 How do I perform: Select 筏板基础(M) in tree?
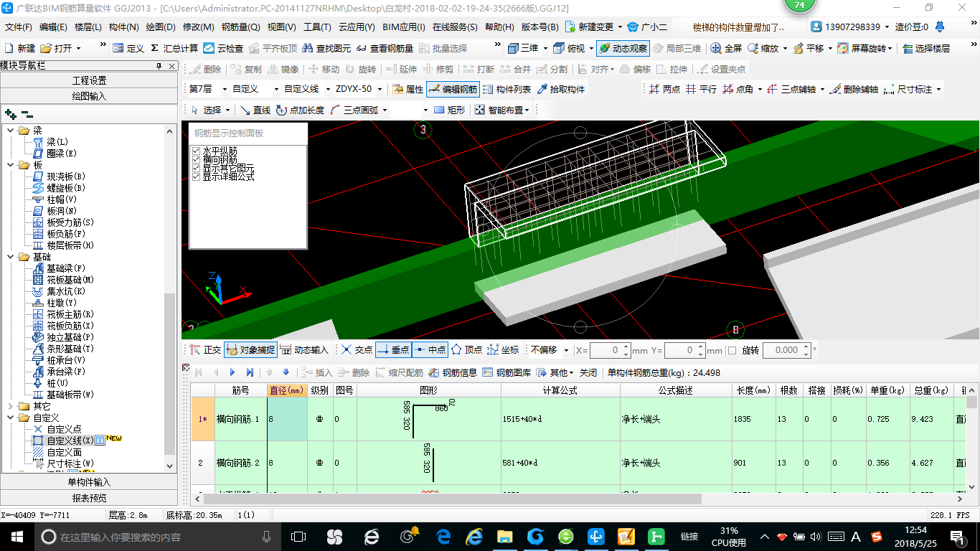pyautogui.click(x=70, y=280)
